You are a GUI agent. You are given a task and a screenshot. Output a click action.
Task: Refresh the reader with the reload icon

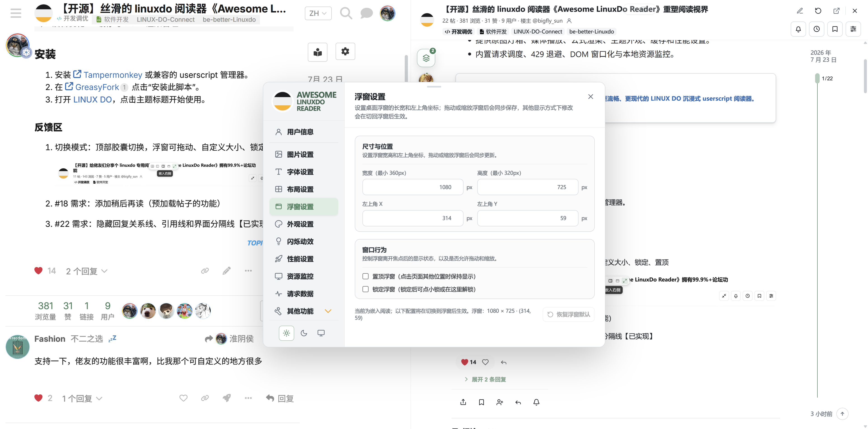click(x=818, y=11)
